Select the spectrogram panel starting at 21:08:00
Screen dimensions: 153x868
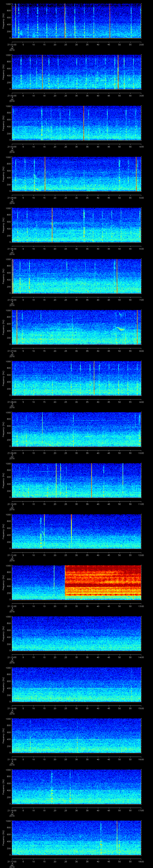[x=77, y=378]
